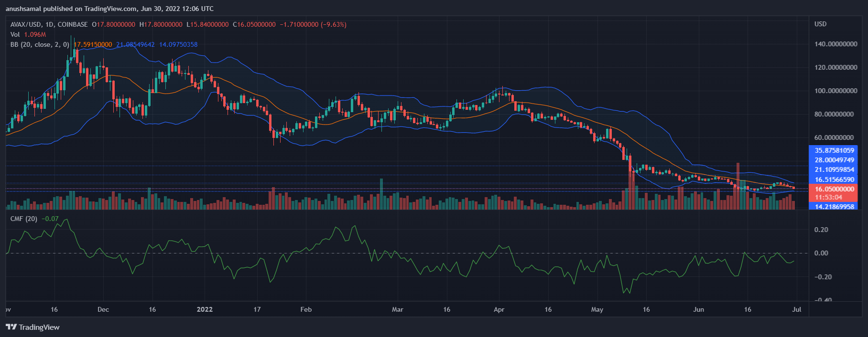Click the blue BB upper value 21.08549642
868x337 pixels.
135,44
